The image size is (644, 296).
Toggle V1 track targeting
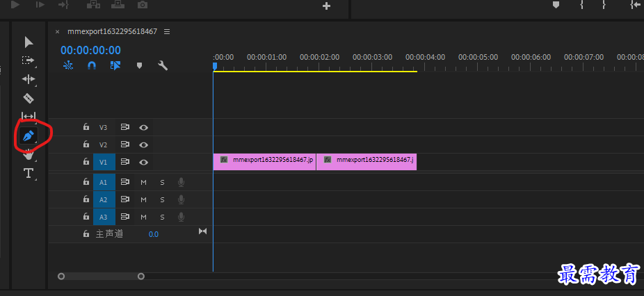[x=104, y=162]
